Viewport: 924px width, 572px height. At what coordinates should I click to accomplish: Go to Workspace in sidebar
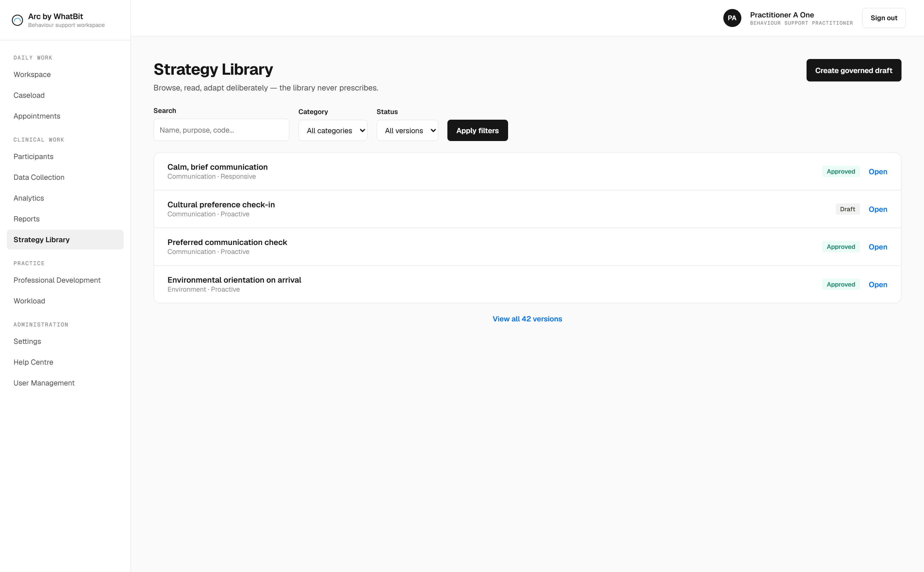pos(65,74)
